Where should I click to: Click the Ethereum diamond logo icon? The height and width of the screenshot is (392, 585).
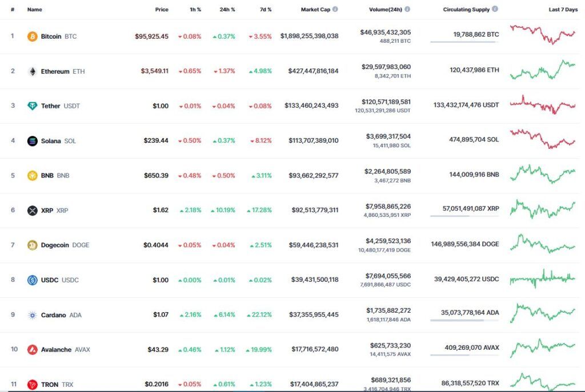click(33, 71)
